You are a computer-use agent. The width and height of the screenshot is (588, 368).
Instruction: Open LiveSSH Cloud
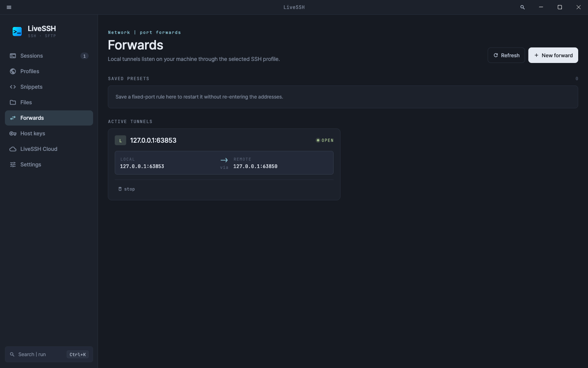coord(49,149)
